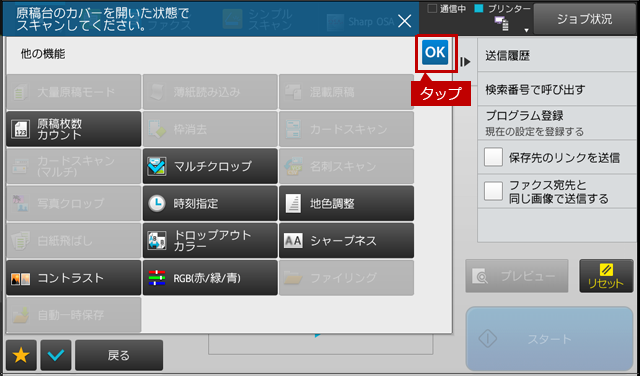
Task: Select ドロップアウトカラー option
Action: click(210, 240)
